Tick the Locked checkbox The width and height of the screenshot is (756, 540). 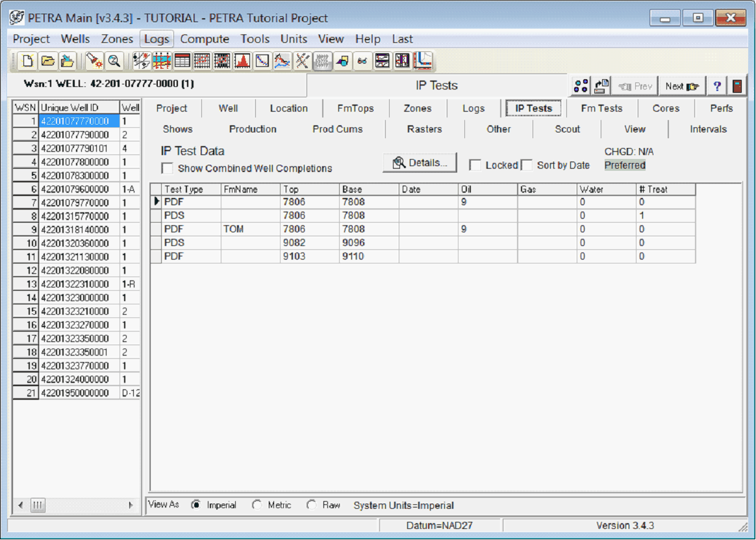(475, 166)
